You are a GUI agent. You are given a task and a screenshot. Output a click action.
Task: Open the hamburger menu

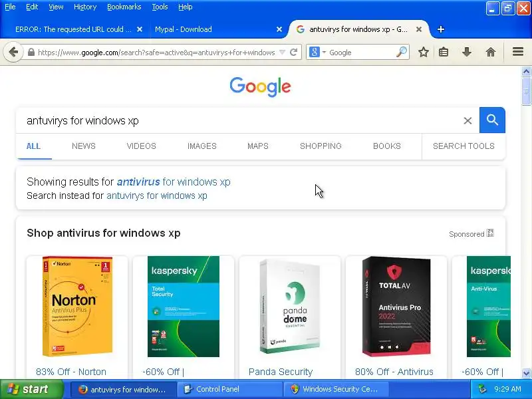518,52
